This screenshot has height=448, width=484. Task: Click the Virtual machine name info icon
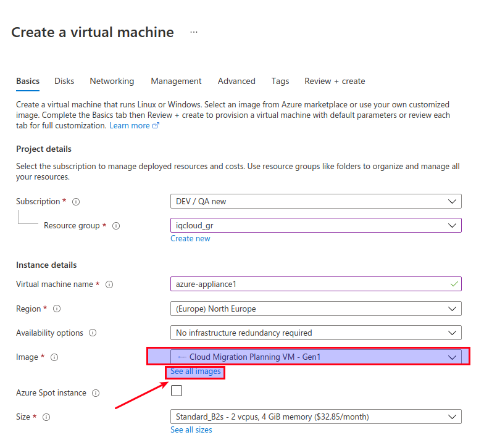(109, 284)
